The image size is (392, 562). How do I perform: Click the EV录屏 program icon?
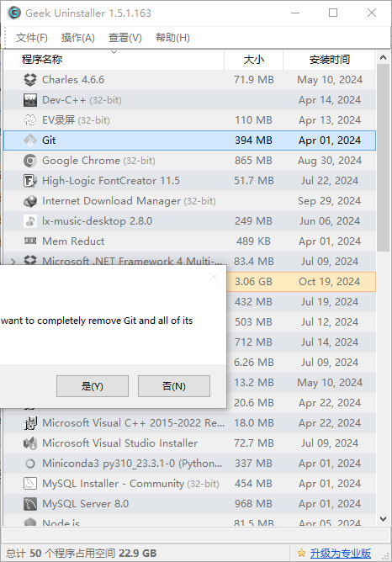click(x=30, y=120)
